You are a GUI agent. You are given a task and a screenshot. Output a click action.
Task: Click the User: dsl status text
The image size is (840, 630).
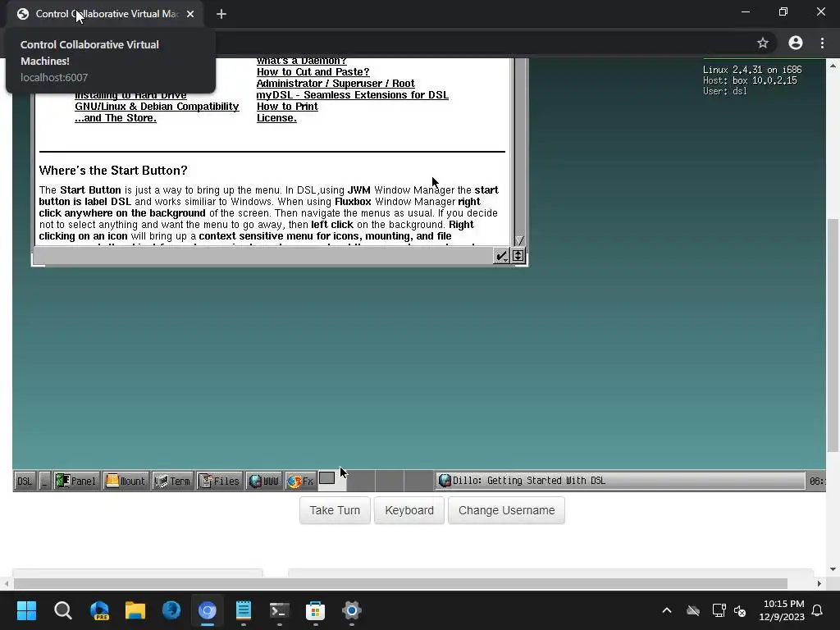(x=725, y=91)
